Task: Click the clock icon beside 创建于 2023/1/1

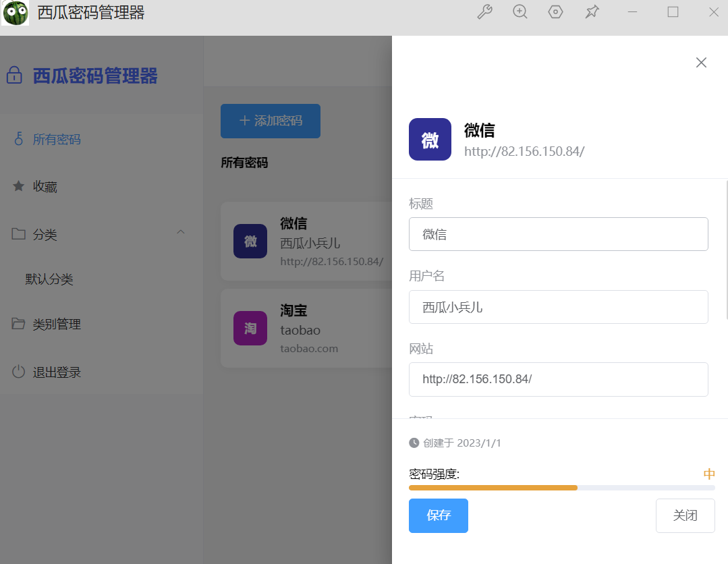Action: point(414,443)
